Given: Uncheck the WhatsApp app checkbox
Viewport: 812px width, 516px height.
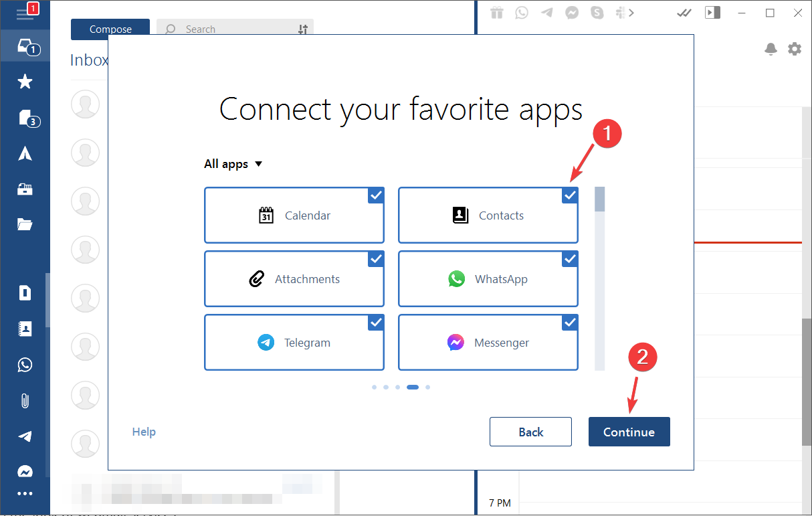Looking at the screenshot, I should coord(570,259).
